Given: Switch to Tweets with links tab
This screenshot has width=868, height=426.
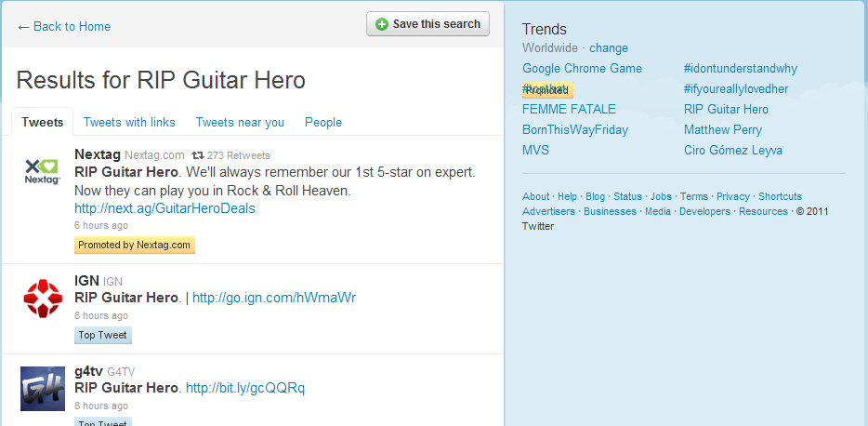Looking at the screenshot, I should [x=129, y=122].
